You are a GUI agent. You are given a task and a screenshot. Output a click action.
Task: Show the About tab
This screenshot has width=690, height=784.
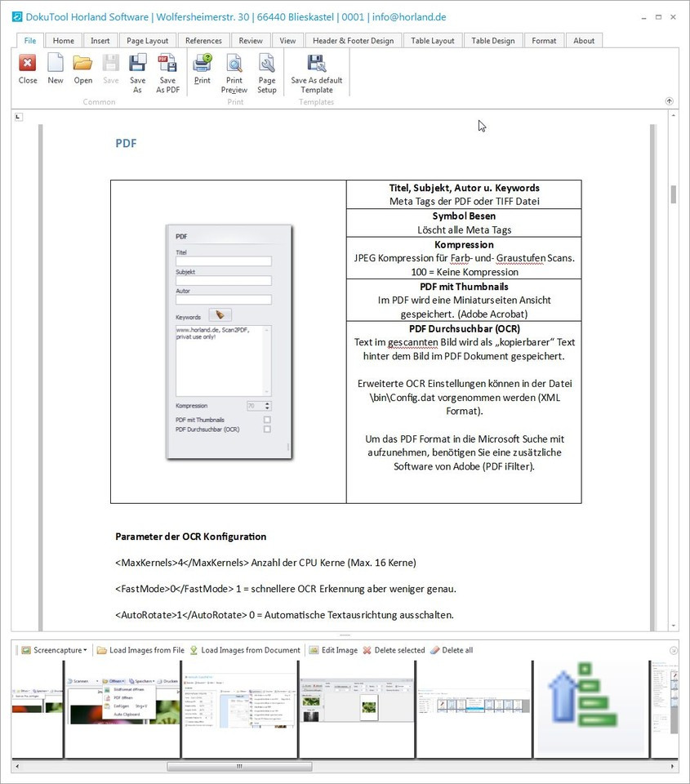click(x=584, y=41)
